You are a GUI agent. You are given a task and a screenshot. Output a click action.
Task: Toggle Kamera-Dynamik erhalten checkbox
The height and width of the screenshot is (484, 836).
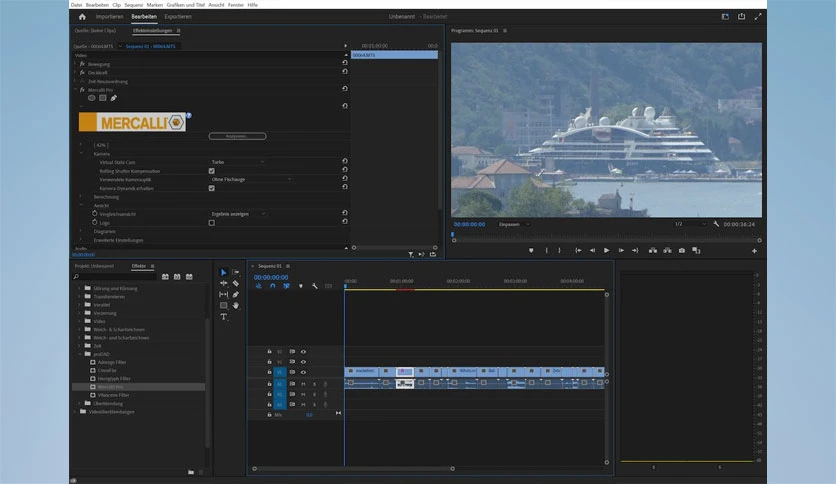click(212, 188)
